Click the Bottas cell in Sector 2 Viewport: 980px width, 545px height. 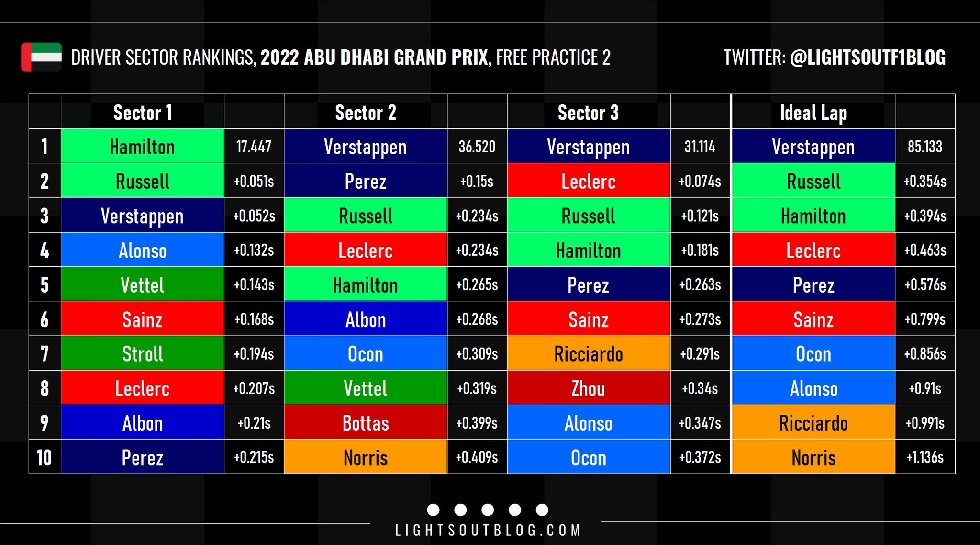(366, 422)
